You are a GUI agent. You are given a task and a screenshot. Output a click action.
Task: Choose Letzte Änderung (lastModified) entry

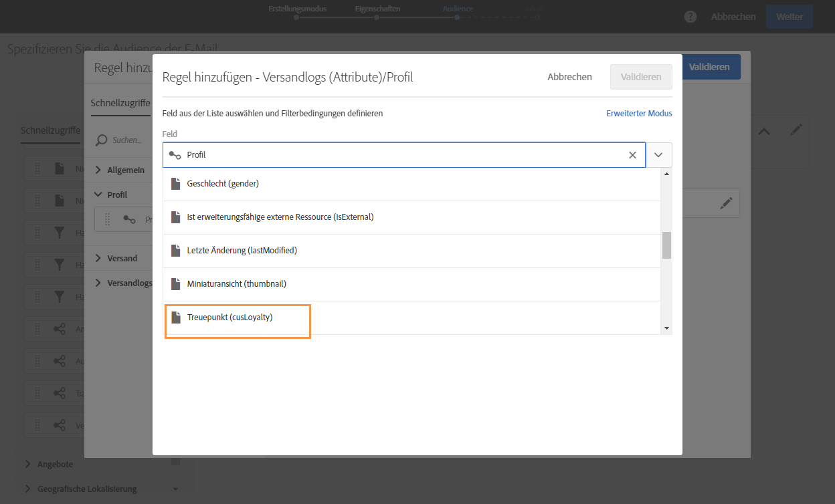242,251
